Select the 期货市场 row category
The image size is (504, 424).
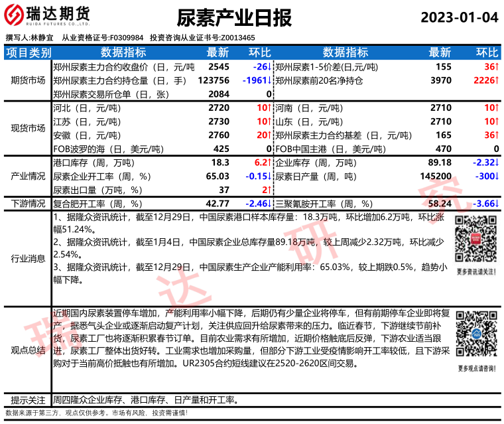pyautogui.click(x=28, y=80)
